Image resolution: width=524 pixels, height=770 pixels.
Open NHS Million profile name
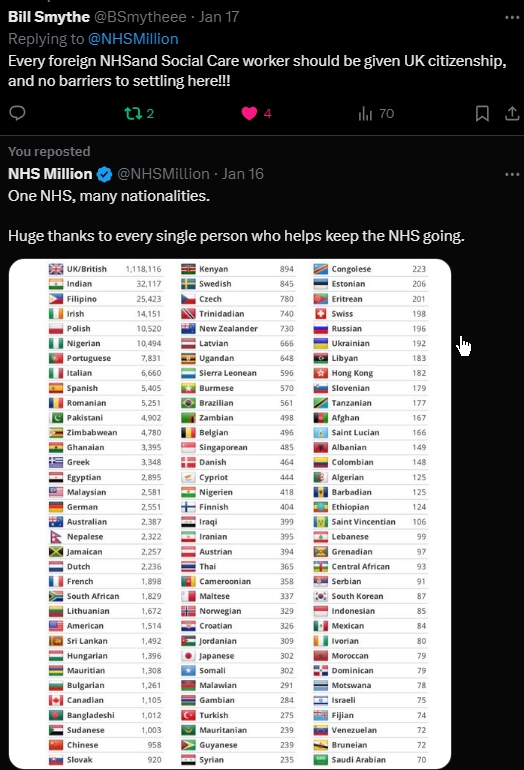coord(50,174)
